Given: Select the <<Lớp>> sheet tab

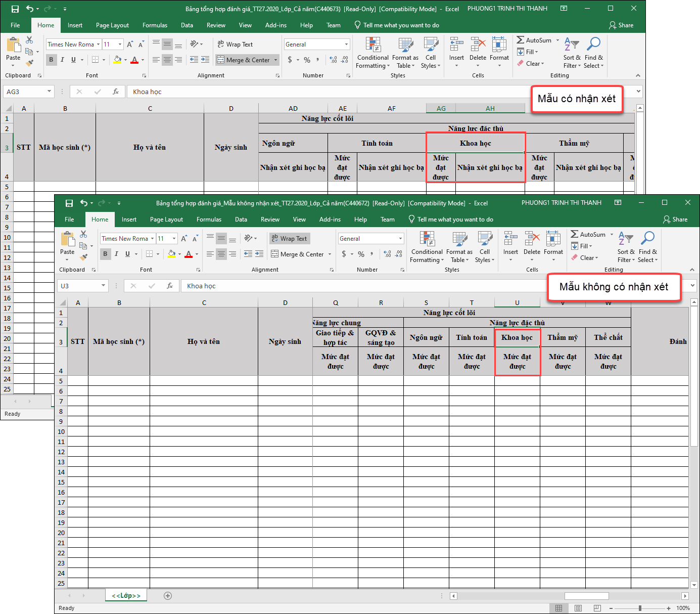Looking at the screenshot, I should coord(126,596).
